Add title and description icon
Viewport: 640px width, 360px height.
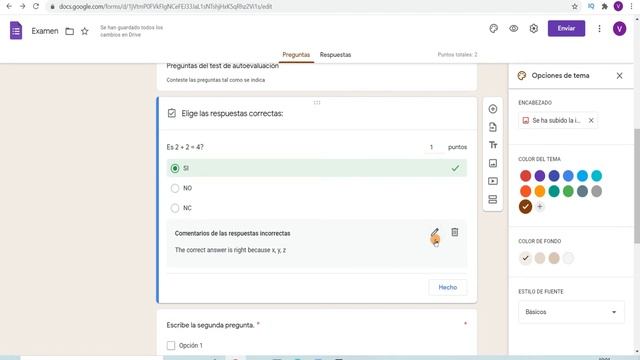click(x=493, y=145)
